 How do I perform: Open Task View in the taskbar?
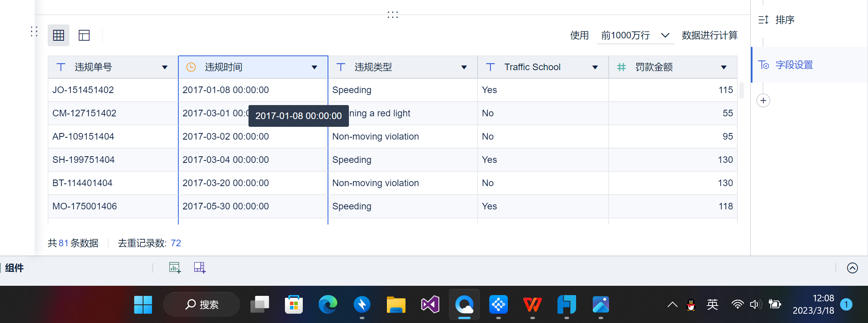(260, 305)
